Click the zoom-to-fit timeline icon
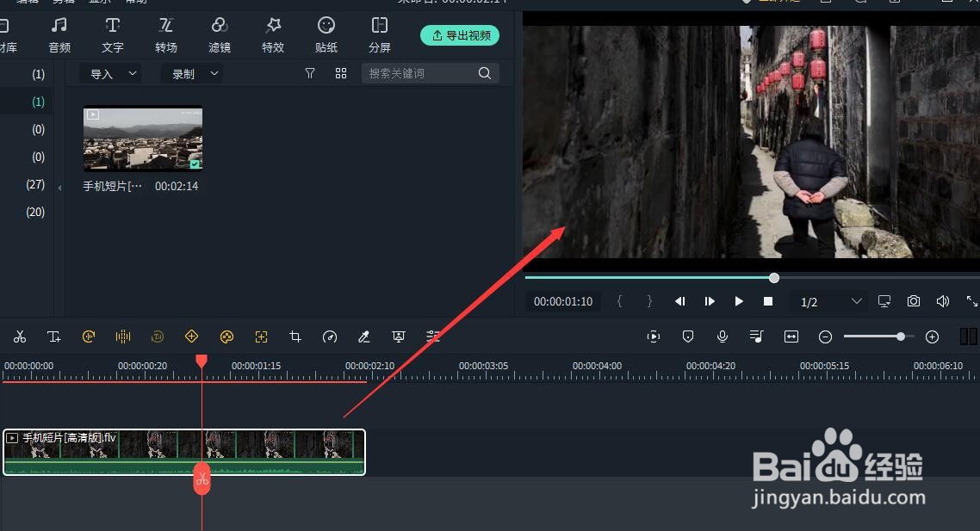This screenshot has width=980, height=531. coord(791,337)
